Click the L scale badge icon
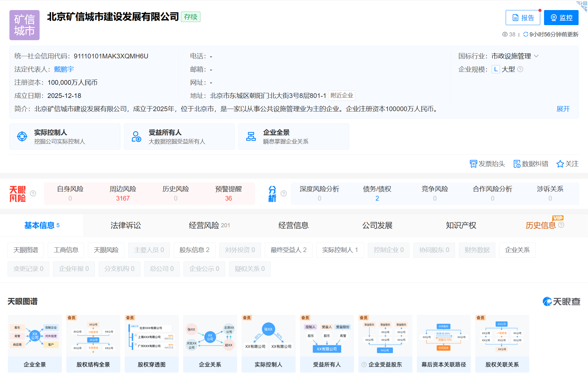The image size is (588, 377). tap(496, 69)
